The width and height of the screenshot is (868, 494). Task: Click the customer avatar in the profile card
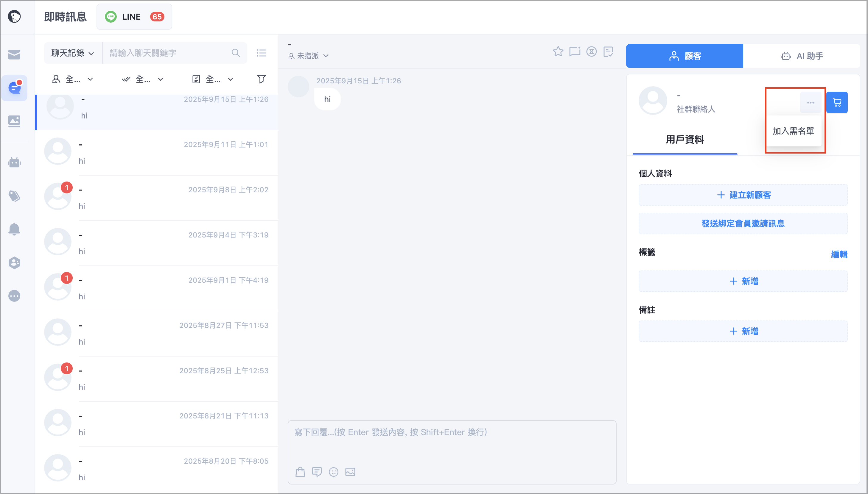[653, 101]
